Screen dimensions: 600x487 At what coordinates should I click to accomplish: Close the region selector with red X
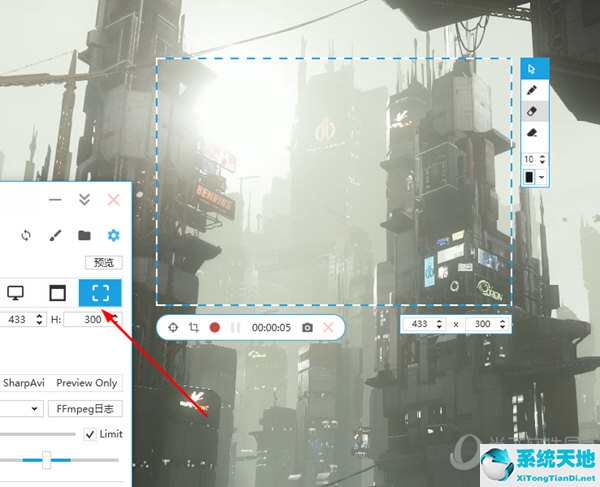coord(328,327)
